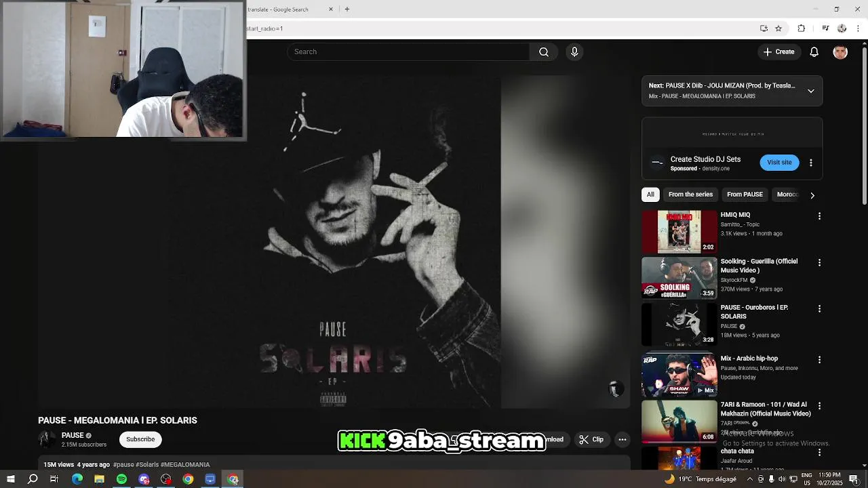Select the All filter chip
This screenshot has width=868, height=488.
coord(650,195)
